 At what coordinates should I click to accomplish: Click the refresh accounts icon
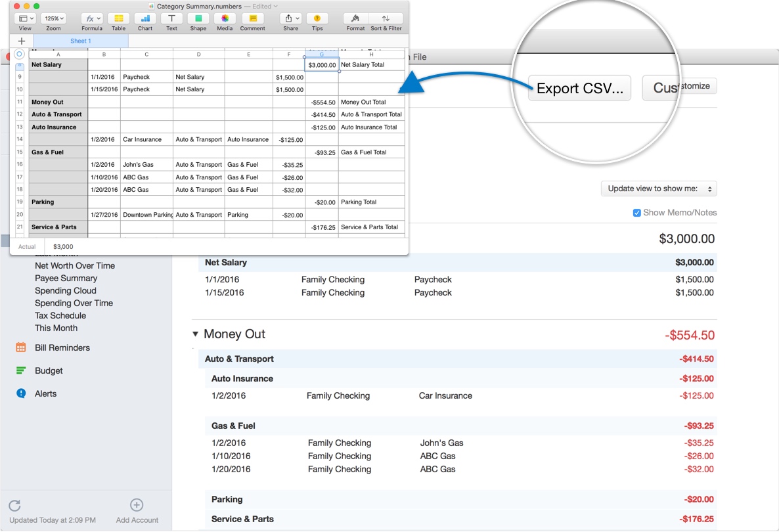[x=15, y=505]
